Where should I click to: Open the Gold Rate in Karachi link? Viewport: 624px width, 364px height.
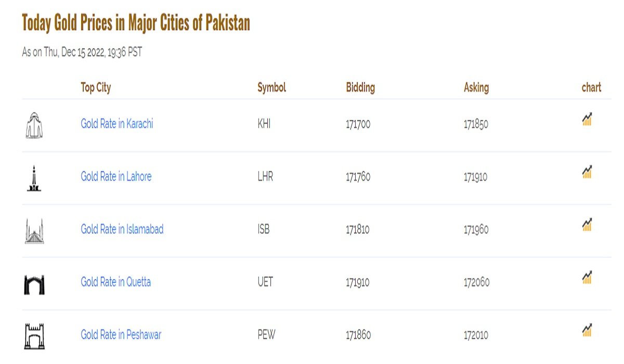coord(117,124)
